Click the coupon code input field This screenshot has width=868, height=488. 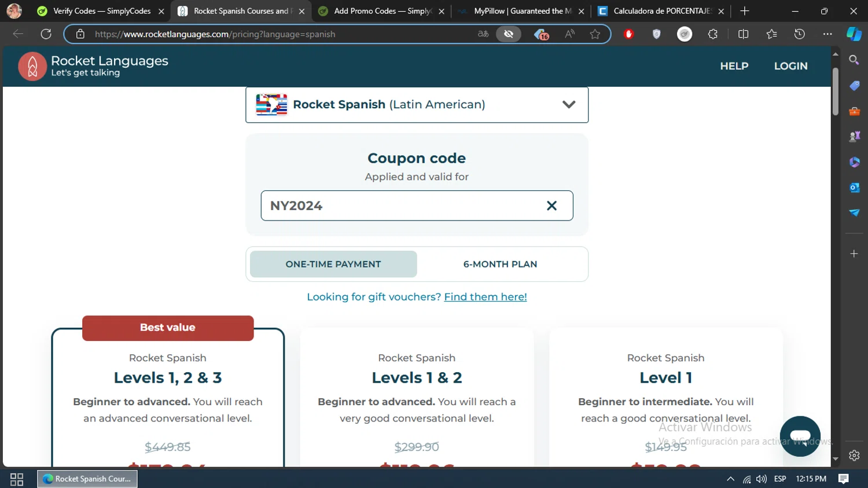417,206
